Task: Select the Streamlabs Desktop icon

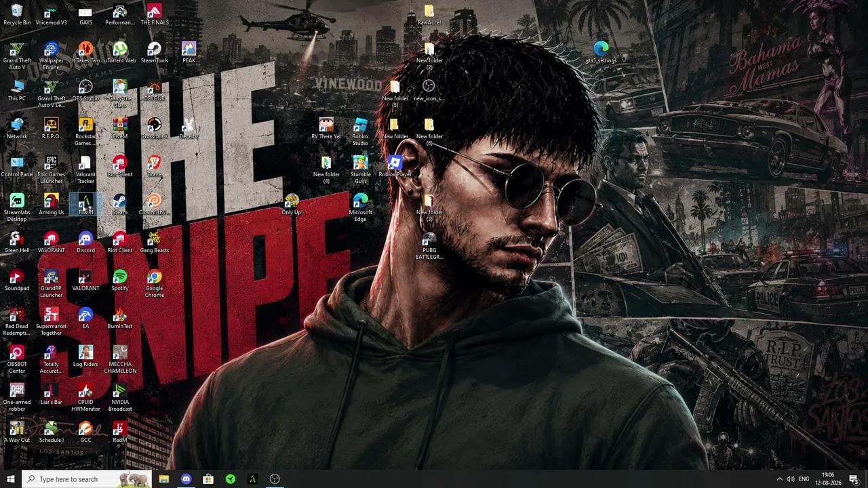Action: [x=17, y=207]
